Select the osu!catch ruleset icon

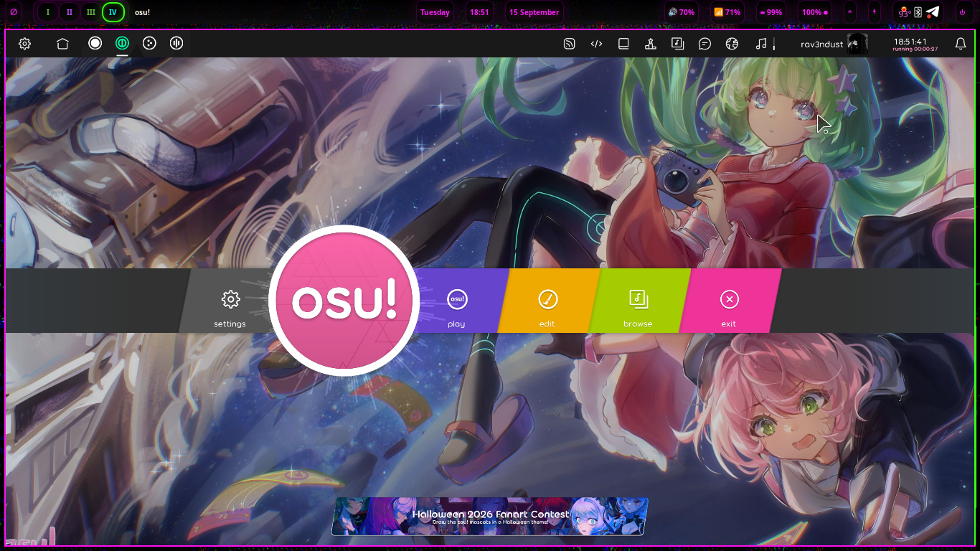pyautogui.click(x=149, y=43)
